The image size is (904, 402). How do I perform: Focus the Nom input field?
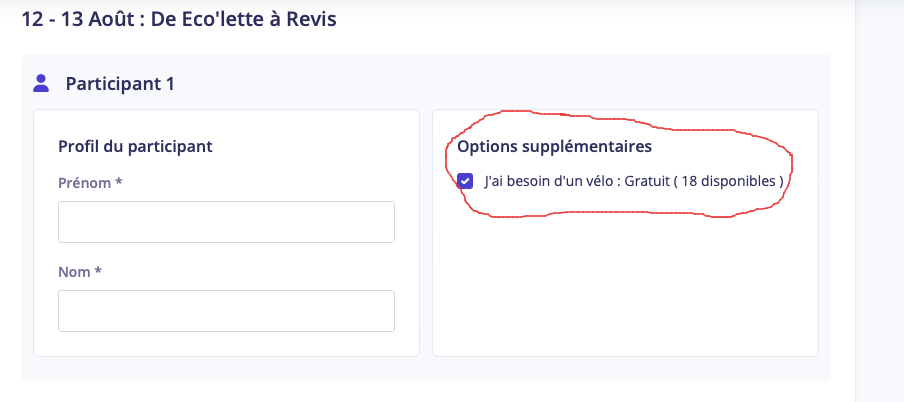pos(226,311)
